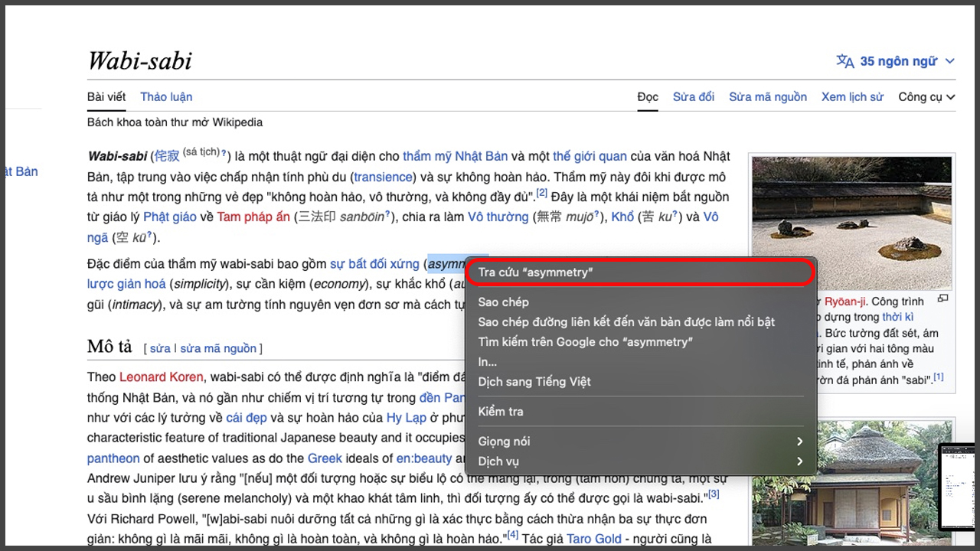Click Bách khoa toàn thư mở Wikipedia text
Viewport: 980px width, 551px height.
[175, 122]
